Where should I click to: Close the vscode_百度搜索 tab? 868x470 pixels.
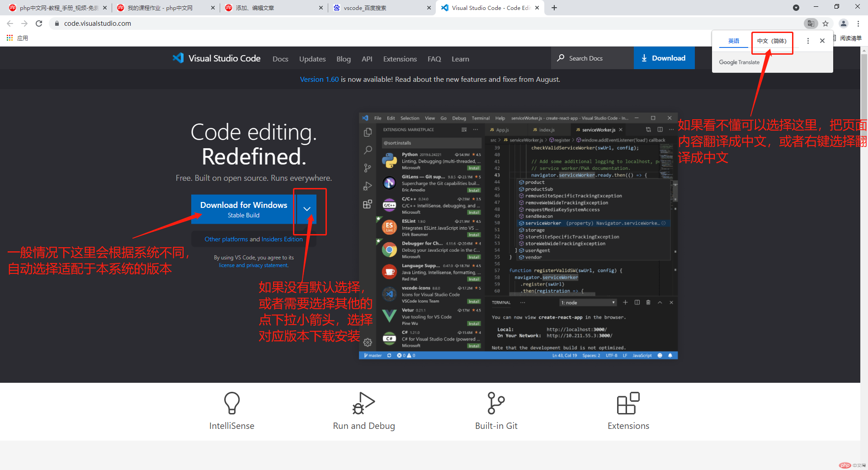click(x=429, y=8)
